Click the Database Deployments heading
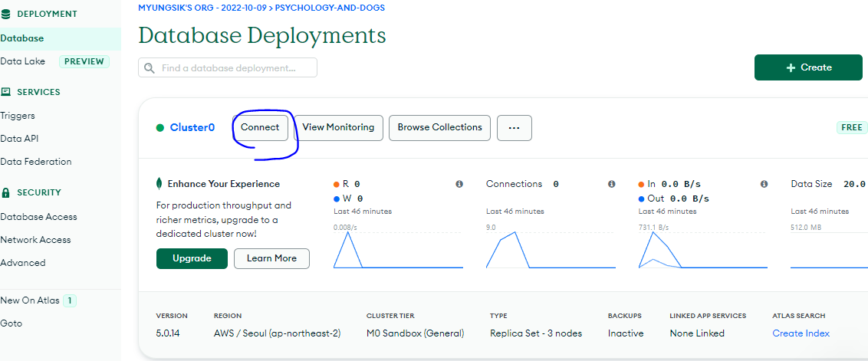This screenshot has height=361, width=868. [x=261, y=35]
